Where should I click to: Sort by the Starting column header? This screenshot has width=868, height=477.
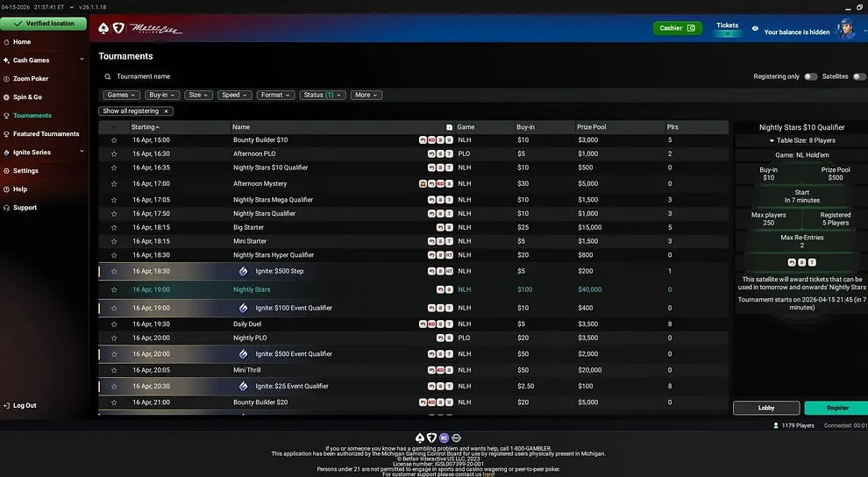click(x=146, y=127)
